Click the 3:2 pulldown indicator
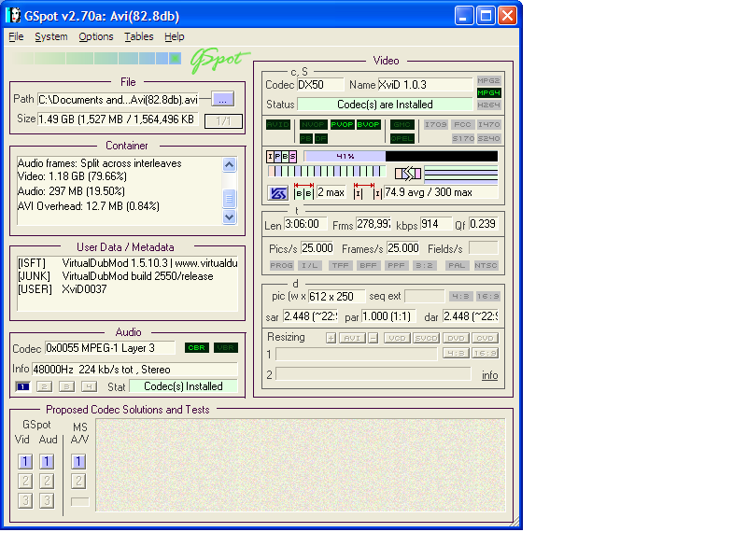Viewport: 747px width, 560px height. coord(424,266)
